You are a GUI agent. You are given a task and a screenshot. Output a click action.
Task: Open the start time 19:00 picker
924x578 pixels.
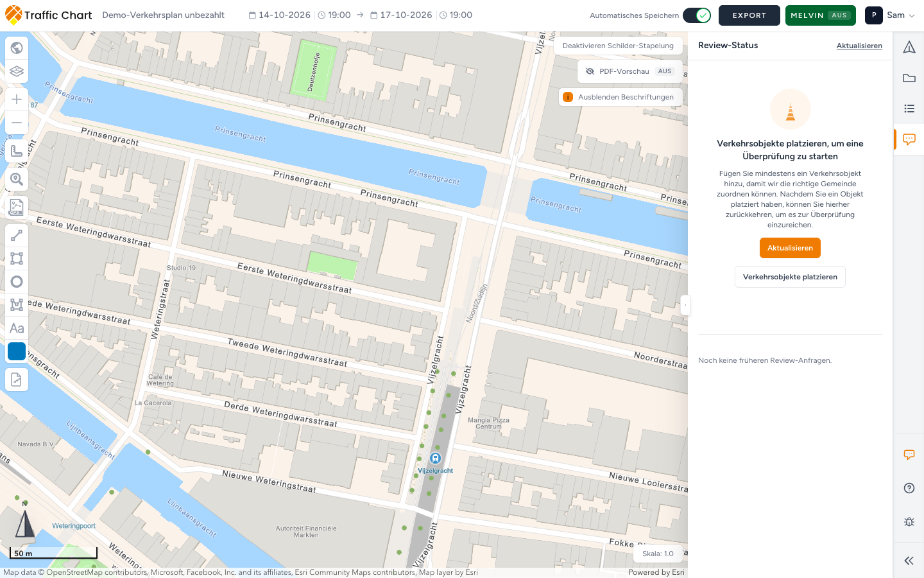tap(334, 15)
